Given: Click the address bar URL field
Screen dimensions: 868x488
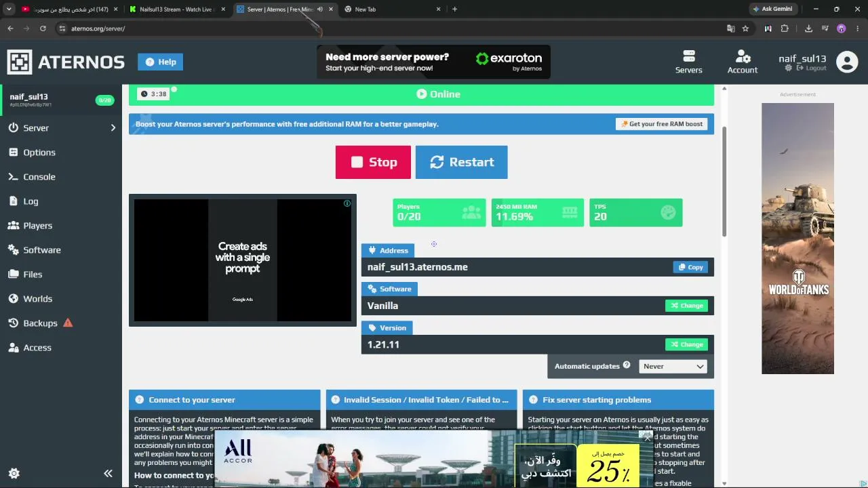Looking at the screenshot, I should [x=390, y=28].
